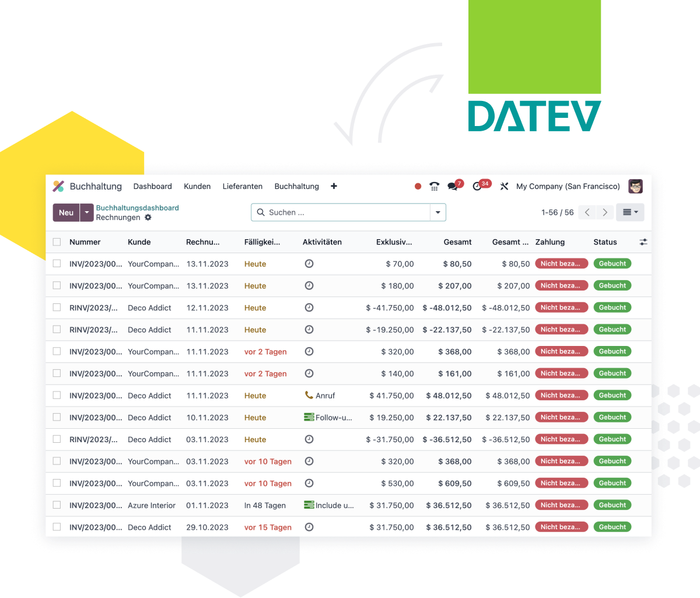Open the Lieferanten menu
This screenshot has height=598, width=700.
243,187
